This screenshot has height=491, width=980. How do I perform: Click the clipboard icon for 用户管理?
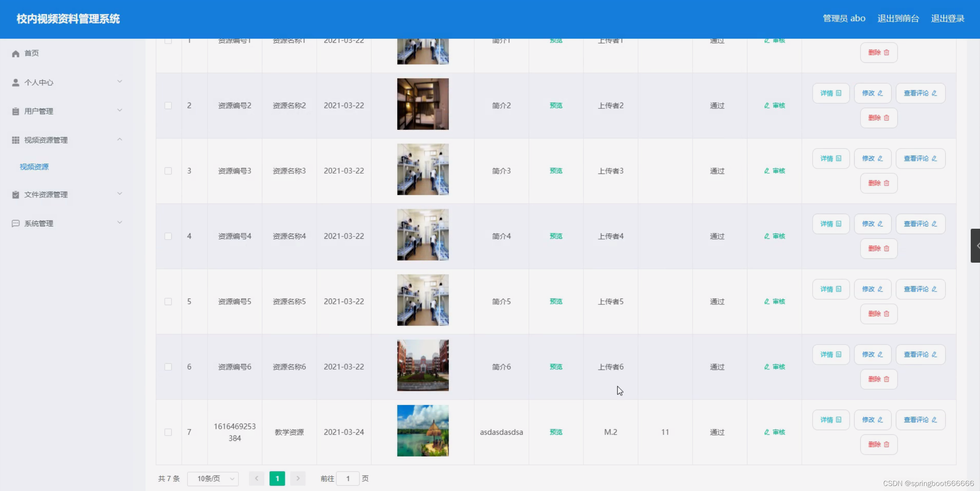tap(15, 111)
